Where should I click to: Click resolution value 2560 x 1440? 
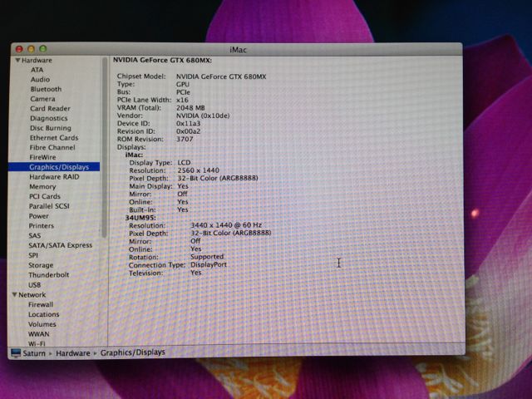(199, 170)
